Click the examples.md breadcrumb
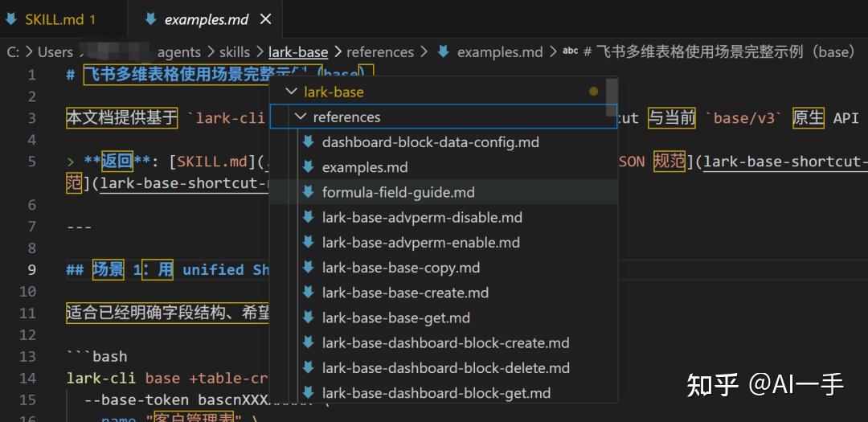868x422 pixels. 500,52
